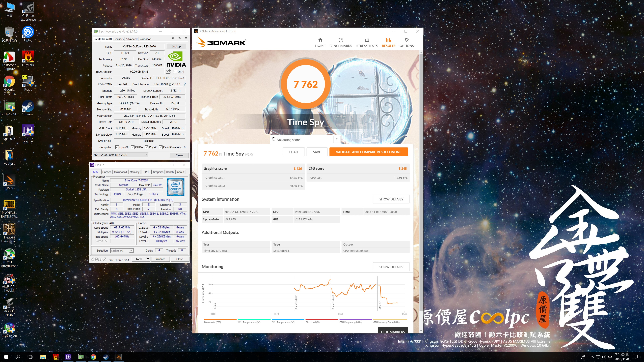
Task: Switch to Caches tab in CPU-Z
Action: (x=107, y=172)
